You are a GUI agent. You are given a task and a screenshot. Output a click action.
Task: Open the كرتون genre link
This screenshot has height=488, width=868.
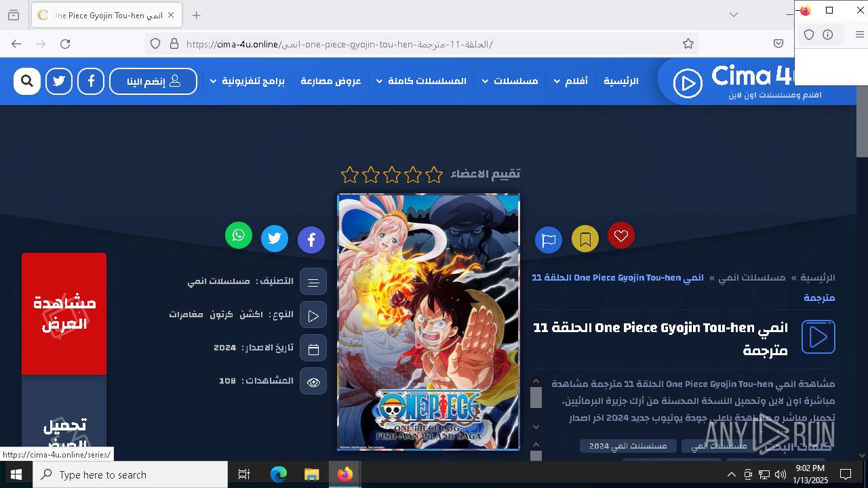(x=222, y=314)
